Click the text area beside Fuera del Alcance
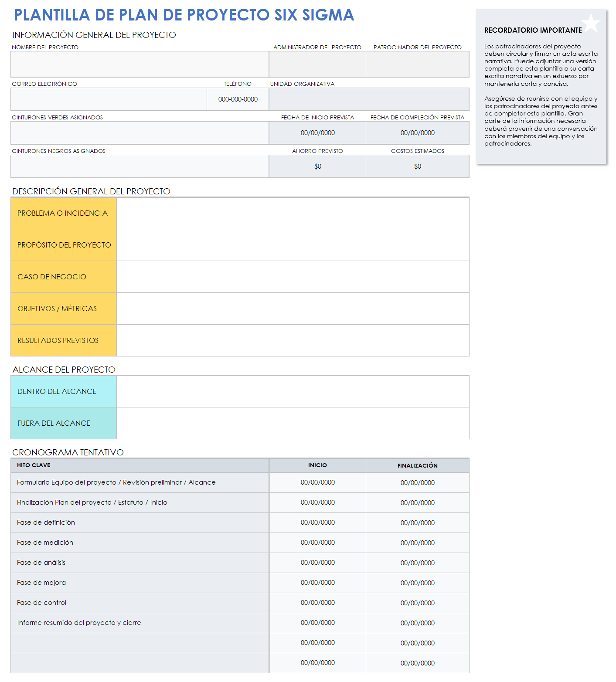Viewport: 616px width, 682px height. pos(293,423)
